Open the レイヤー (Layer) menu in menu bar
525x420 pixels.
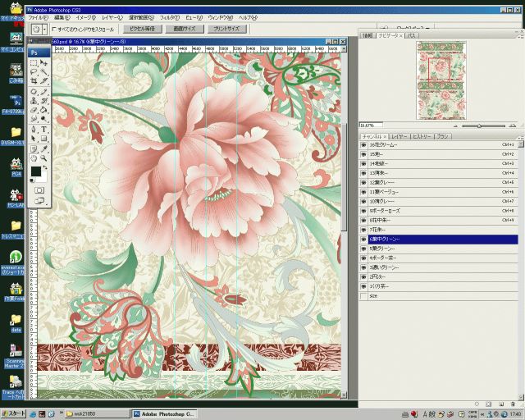click(x=112, y=16)
